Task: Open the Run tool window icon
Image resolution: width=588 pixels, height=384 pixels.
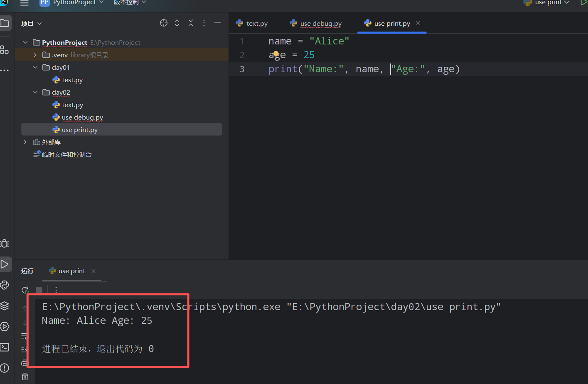Action: (x=5, y=264)
